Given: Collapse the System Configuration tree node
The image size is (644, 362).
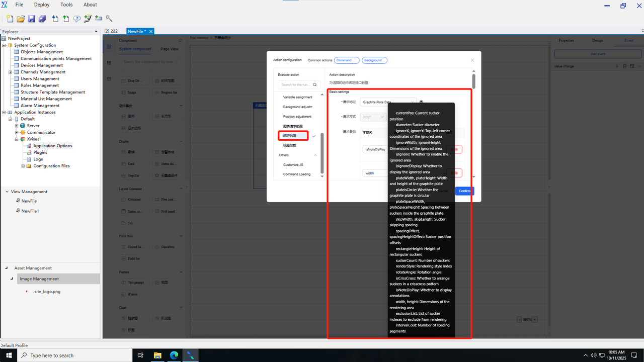Looking at the screenshot, I should click(x=4, y=45).
